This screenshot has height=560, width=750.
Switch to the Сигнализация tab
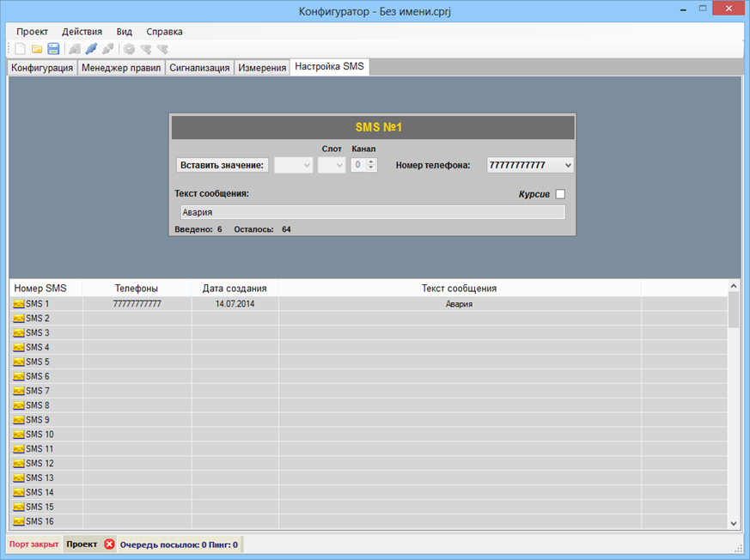pos(199,68)
